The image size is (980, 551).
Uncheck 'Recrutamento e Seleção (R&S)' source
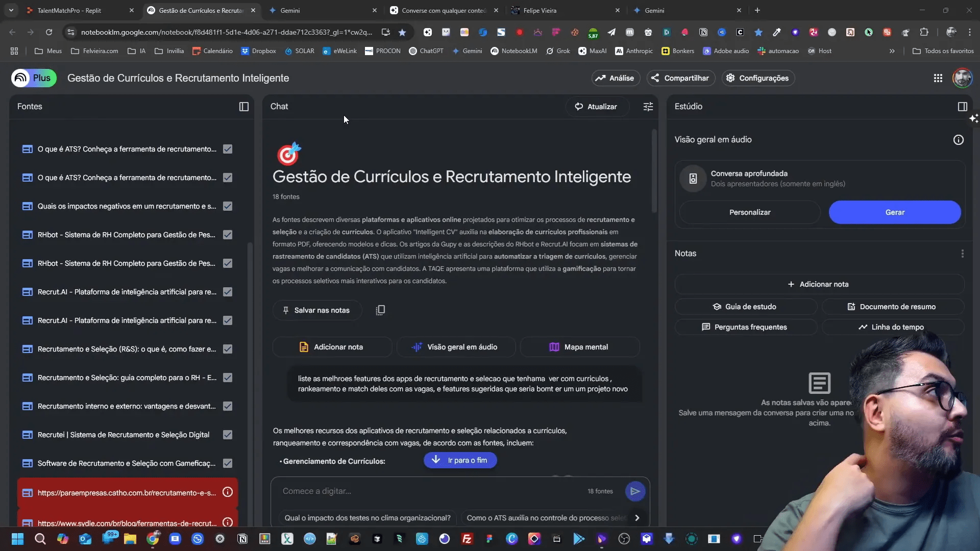[228, 349]
